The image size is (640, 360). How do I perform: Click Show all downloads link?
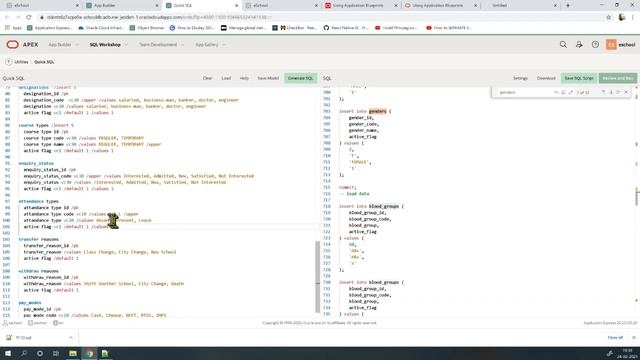click(x=615, y=338)
